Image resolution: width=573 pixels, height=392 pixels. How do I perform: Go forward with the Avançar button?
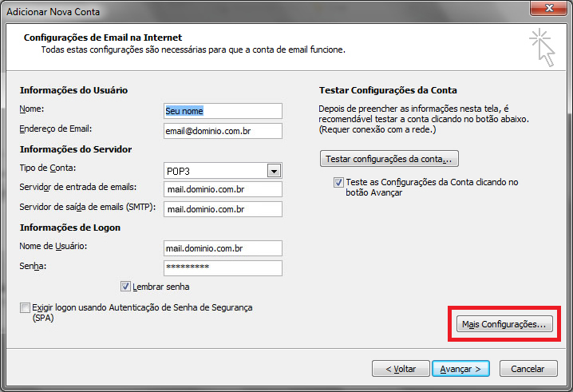tap(460, 369)
